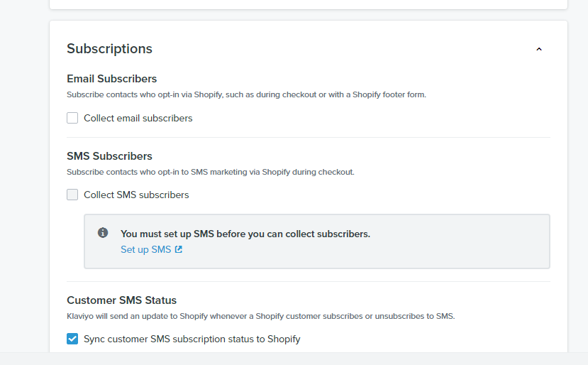The image size is (588, 365).
Task: Enable the Collect email subscribers checkbox
Action: 72,118
